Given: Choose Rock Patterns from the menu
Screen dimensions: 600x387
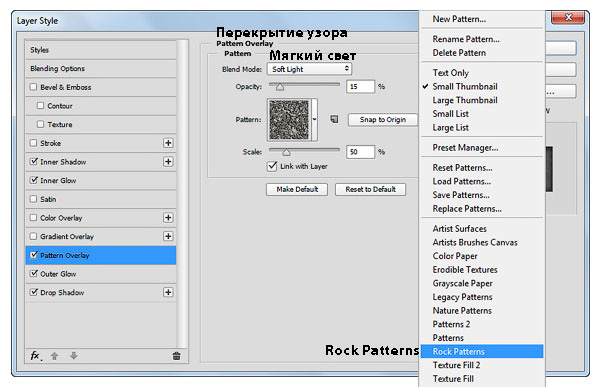Looking at the screenshot, I should click(482, 351).
